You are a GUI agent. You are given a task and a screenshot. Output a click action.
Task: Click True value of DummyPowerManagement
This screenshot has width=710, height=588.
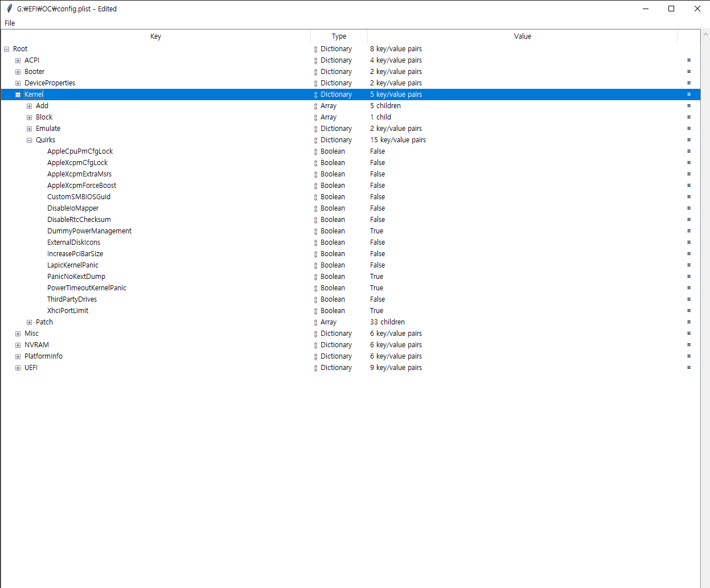click(376, 231)
